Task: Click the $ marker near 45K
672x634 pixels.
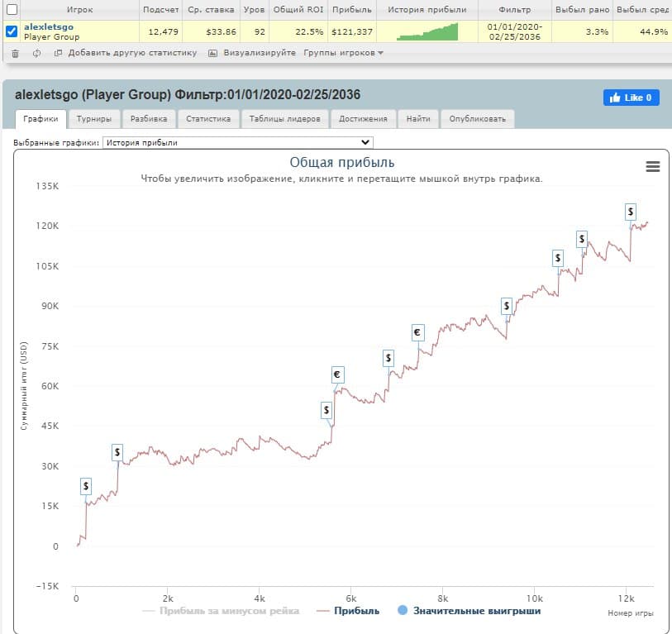Action: pos(326,410)
